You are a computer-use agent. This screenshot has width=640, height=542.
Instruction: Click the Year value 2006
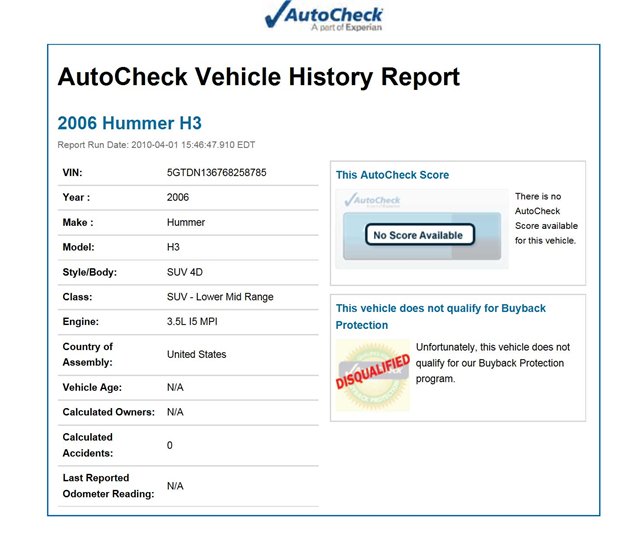coord(178,198)
